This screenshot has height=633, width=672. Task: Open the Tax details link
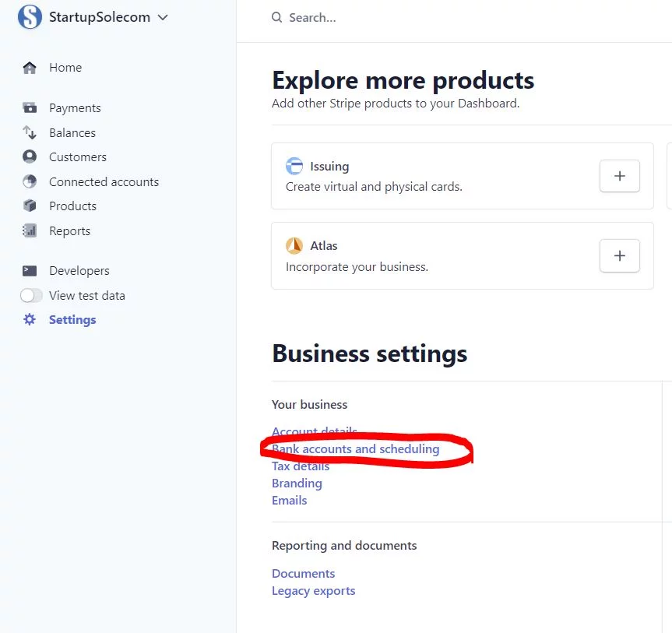click(x=301, y=466)
